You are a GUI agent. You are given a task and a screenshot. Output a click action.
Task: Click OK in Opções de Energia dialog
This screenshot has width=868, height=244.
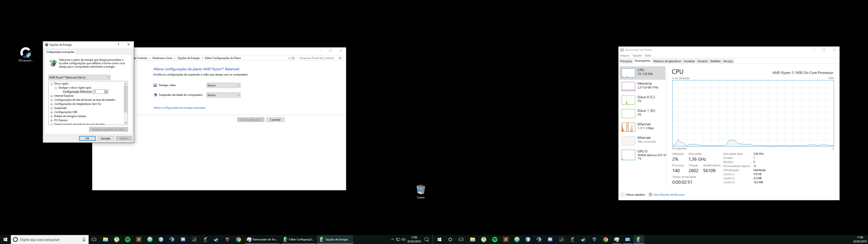(87, 139)
